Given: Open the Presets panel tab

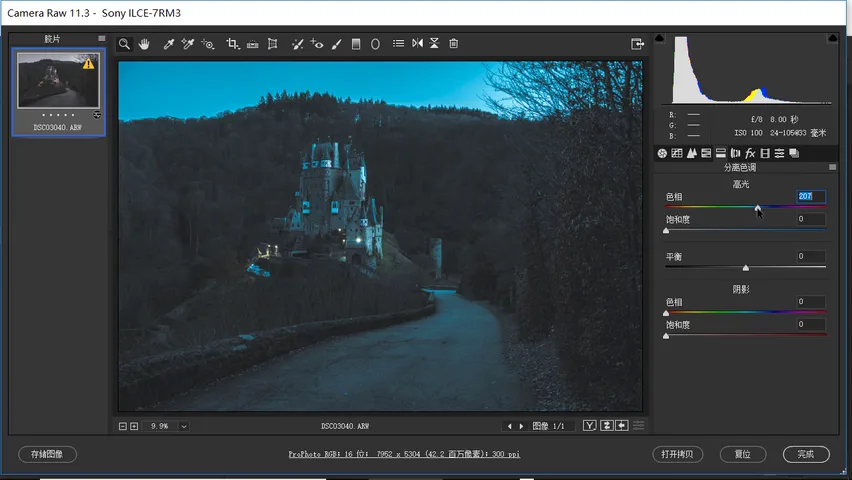Looking at the screenshot, I should tap(779, 153).
